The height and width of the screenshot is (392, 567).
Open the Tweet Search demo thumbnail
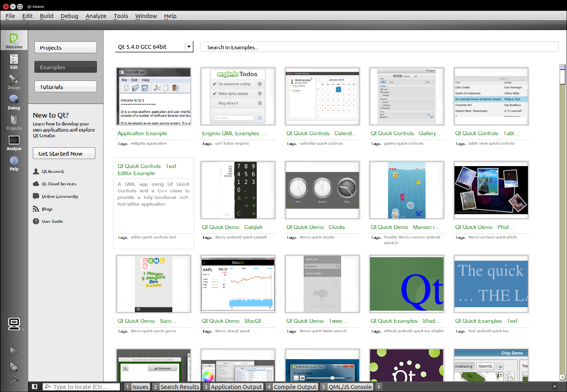322,284
